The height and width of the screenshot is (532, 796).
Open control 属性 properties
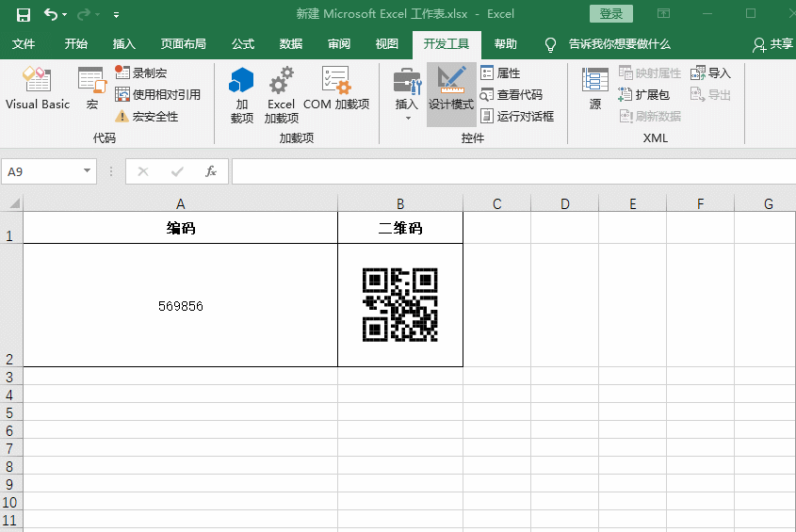tap(500, 73)
